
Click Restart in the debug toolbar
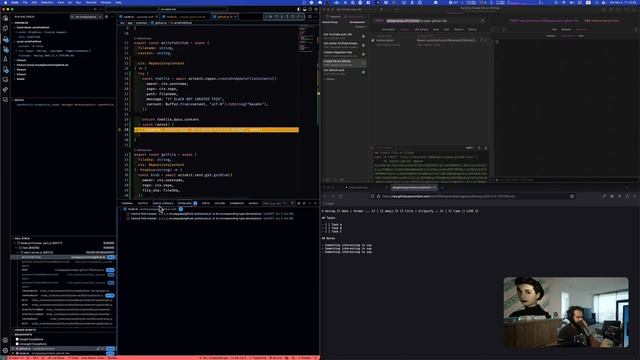tap(293, 17)
